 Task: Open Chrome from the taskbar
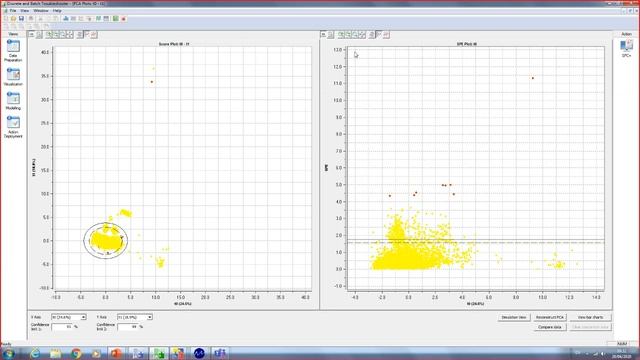click(x=76, y=353)
